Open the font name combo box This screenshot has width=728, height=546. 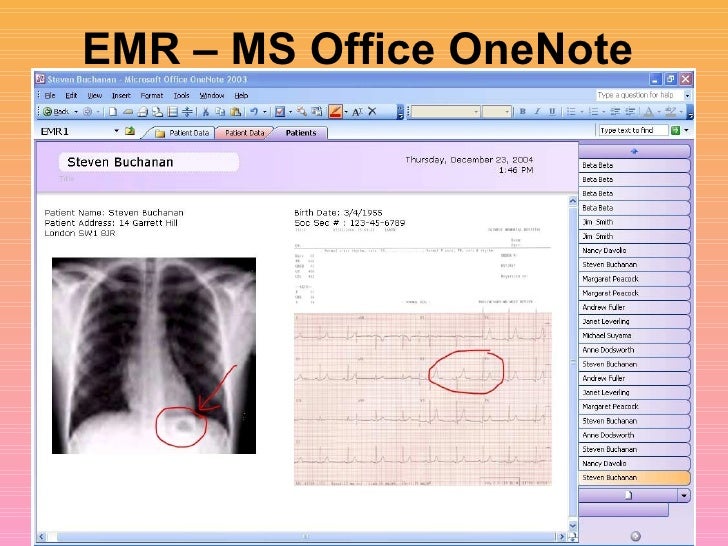(x=445, y=112)
